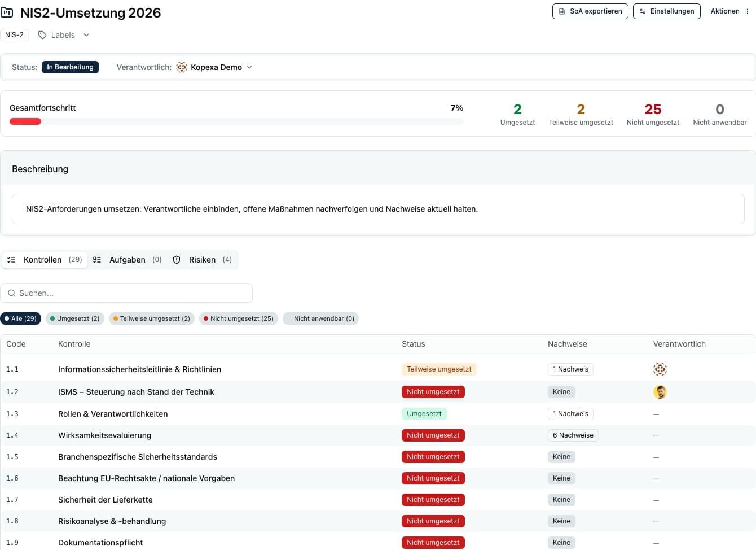The image size is (756, 550).
Task: Click the Umgesetzt count 2
Action: [x=517, y=109]
